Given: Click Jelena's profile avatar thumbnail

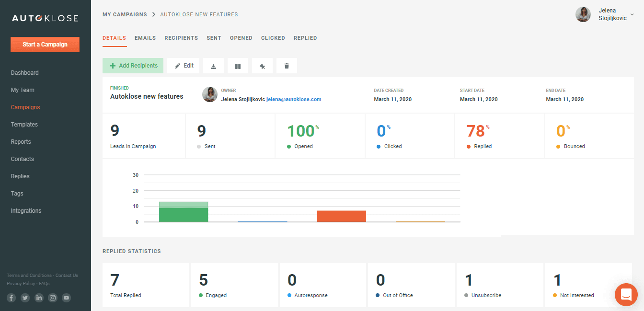Looking at the screenshot, I should pos(583,14).
